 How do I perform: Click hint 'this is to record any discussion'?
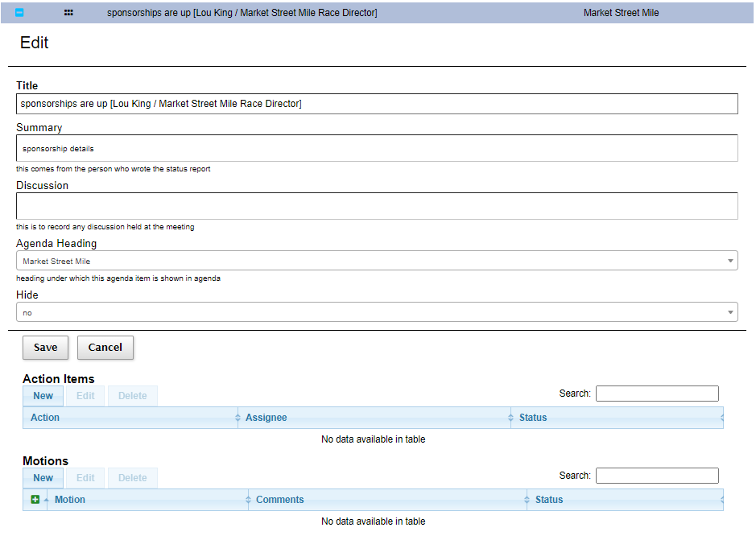coord(105,227)
